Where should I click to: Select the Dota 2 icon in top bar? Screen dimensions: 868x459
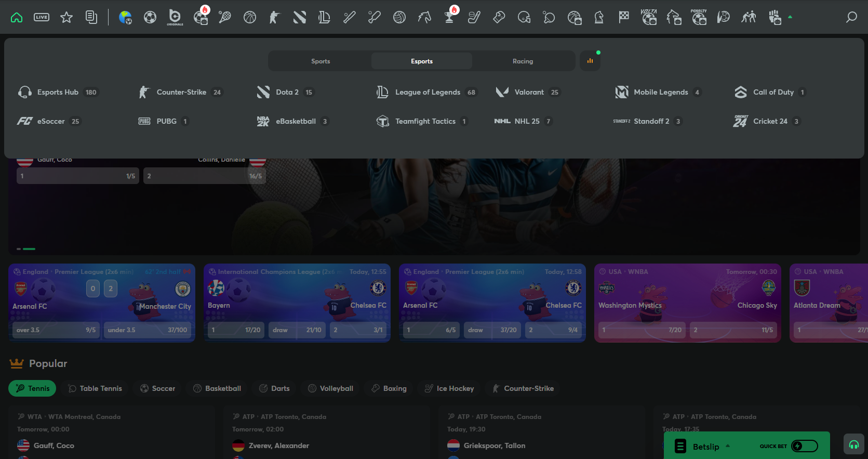(300, 18)
